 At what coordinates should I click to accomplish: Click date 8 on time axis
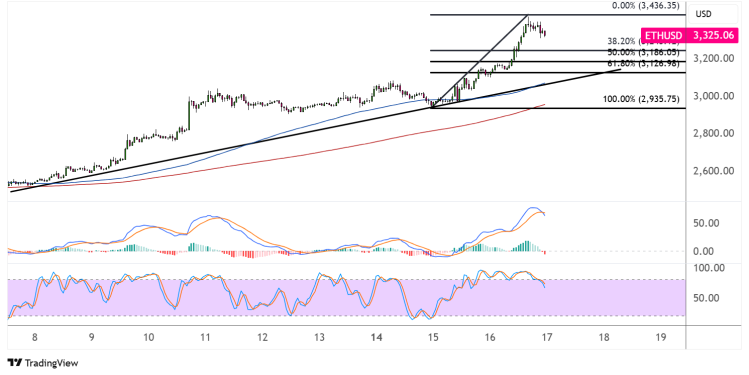tap(34, 338)
